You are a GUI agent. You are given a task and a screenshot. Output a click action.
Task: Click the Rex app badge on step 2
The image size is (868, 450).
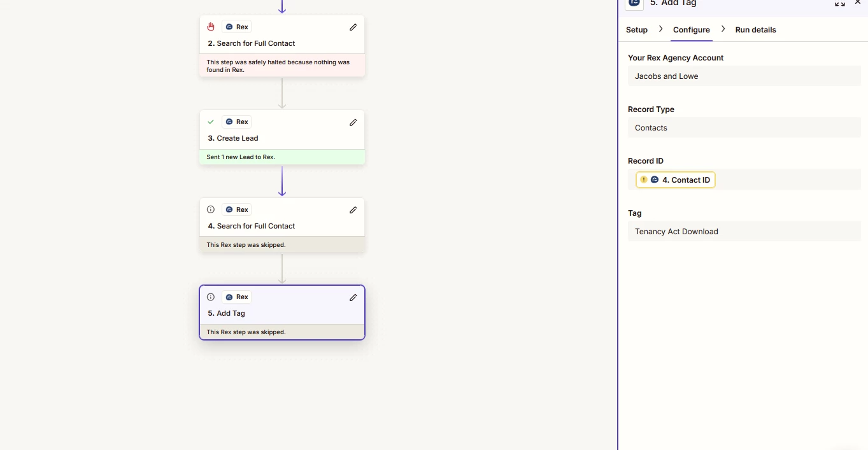click(x=236, y=27)
